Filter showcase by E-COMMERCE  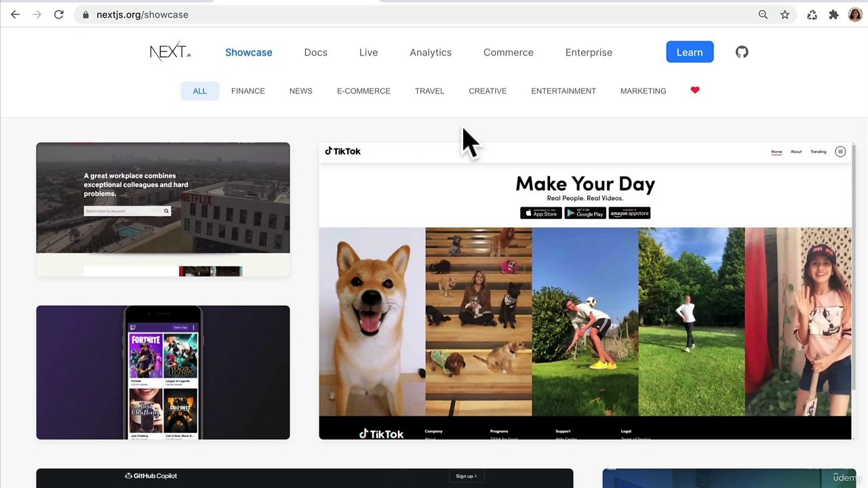click(x=363, y=91)
